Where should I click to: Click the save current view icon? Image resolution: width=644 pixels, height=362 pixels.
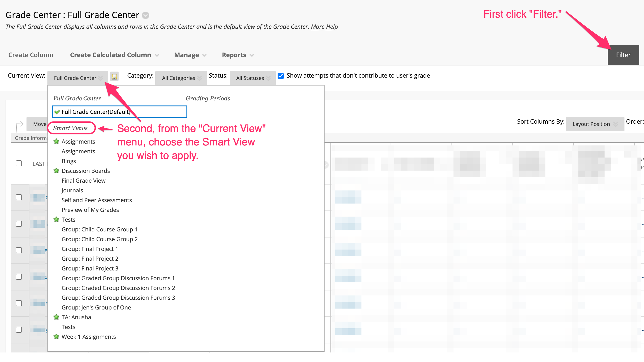114,77
